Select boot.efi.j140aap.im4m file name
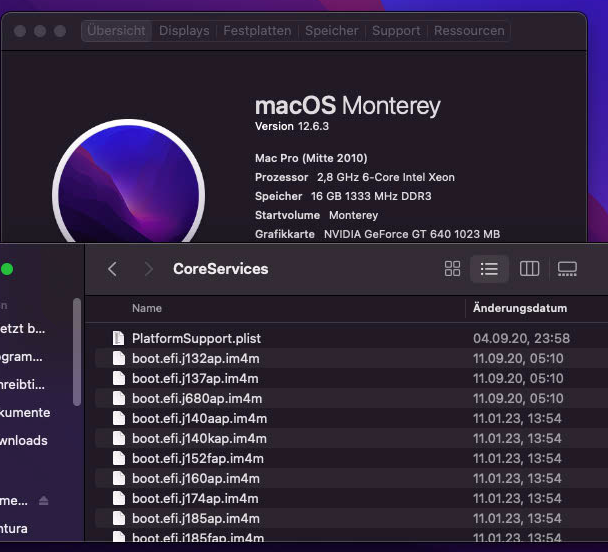Screen dimensions: 608x552 click(x=199, y=418)
